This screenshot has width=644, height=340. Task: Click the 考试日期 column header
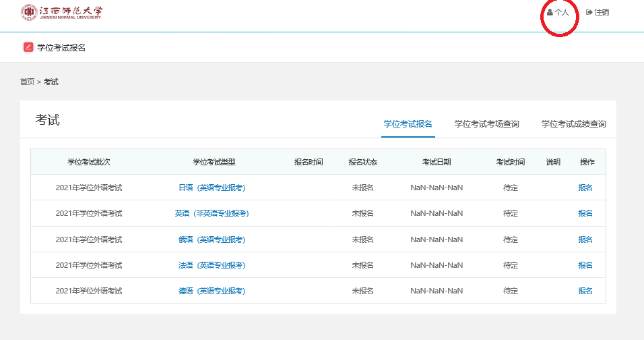pyautogui.click(x=437, y=162)
